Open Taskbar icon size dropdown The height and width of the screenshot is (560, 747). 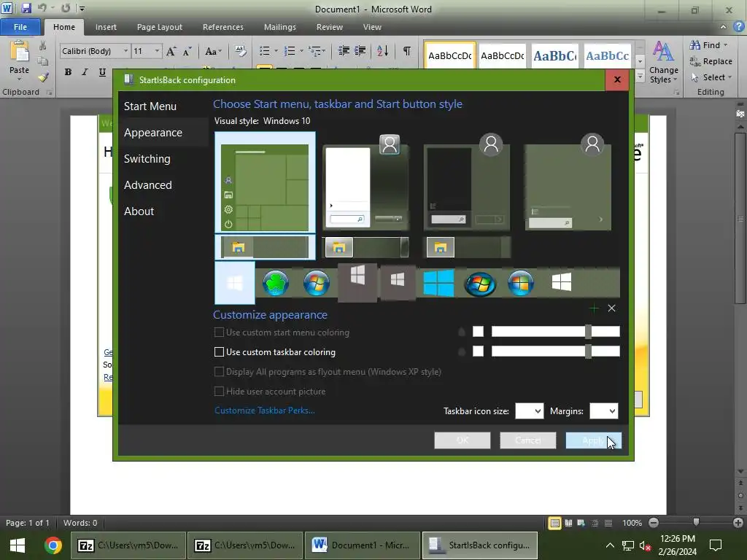[530, 411]
